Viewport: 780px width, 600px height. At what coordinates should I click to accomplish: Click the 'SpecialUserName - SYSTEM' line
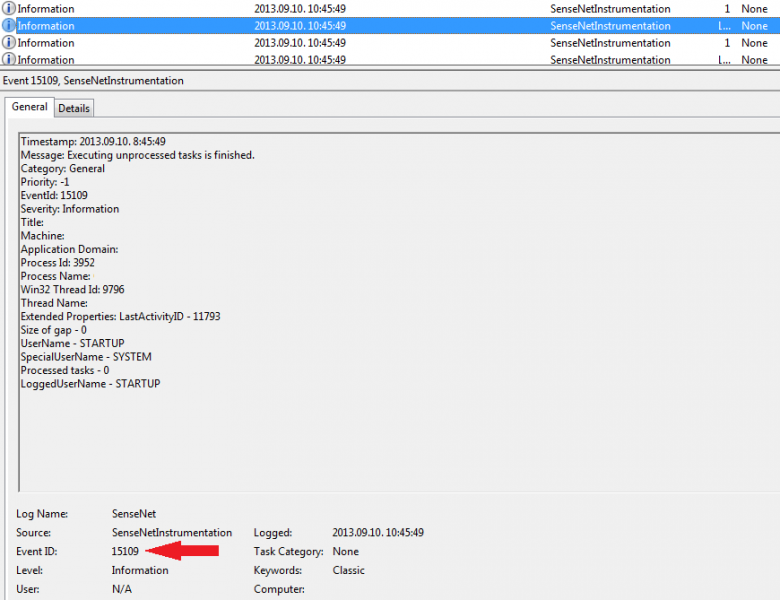click(x=86, y=357)
